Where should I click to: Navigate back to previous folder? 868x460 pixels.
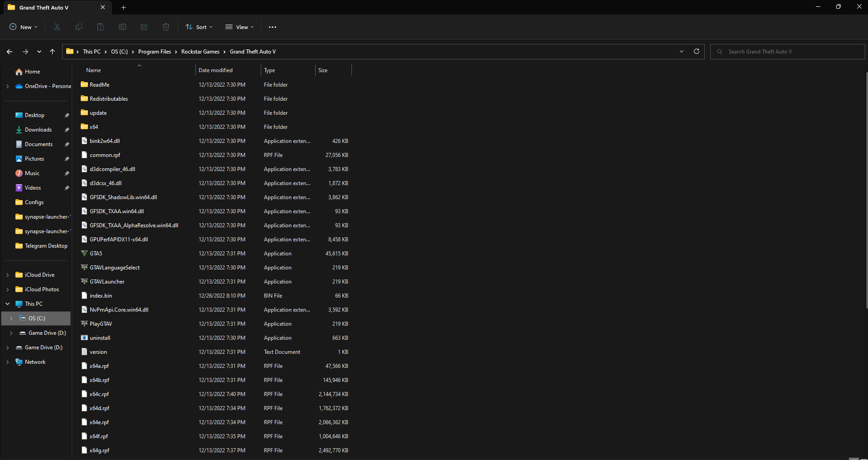point(10,52)
